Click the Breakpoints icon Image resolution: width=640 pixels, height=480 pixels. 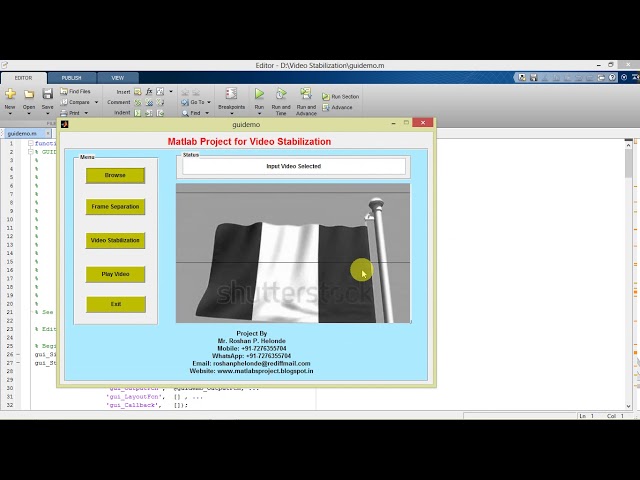[231, 93]
